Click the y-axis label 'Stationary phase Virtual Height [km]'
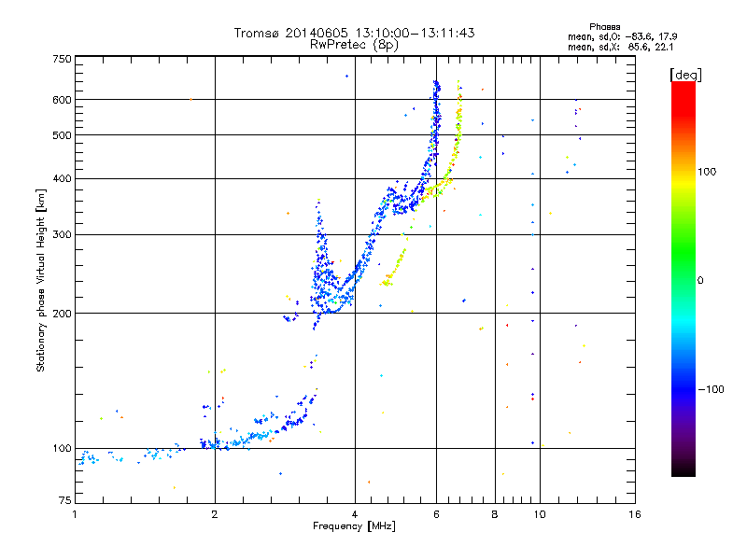The image size is (747, 560). [x=40, y=280]
